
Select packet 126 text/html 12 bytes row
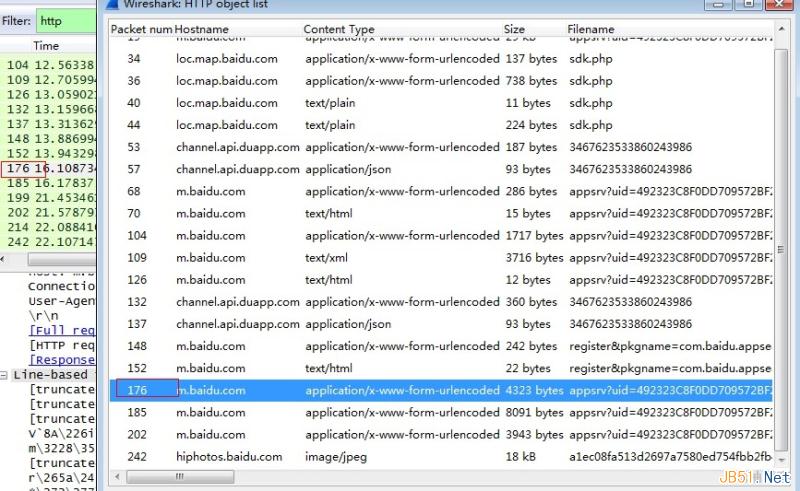tap(441, 280)
